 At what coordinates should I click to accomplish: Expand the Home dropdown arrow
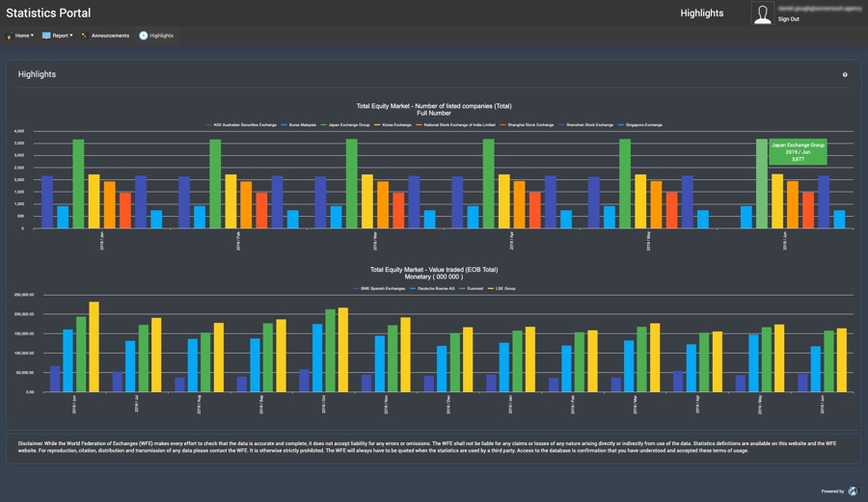coord(32,36)
